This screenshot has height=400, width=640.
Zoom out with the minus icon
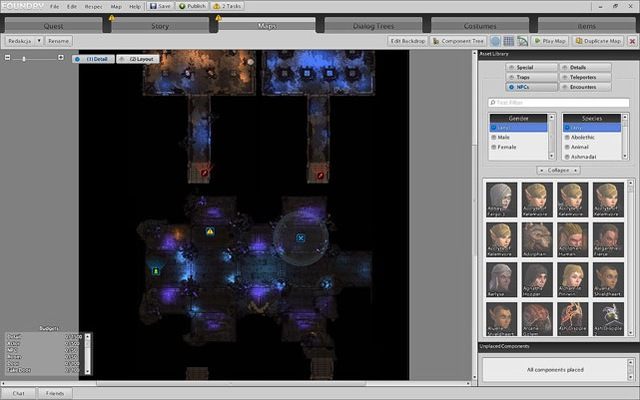[7, 58]
